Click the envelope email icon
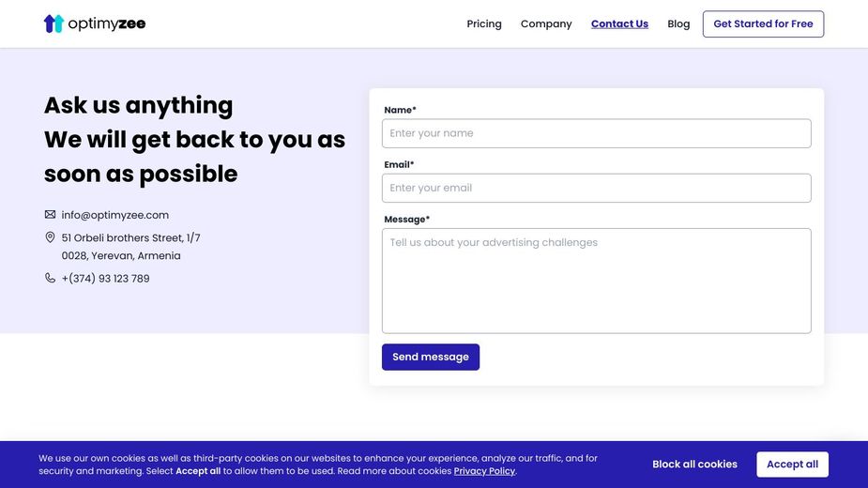868x488 pixels. coord(50,214)
